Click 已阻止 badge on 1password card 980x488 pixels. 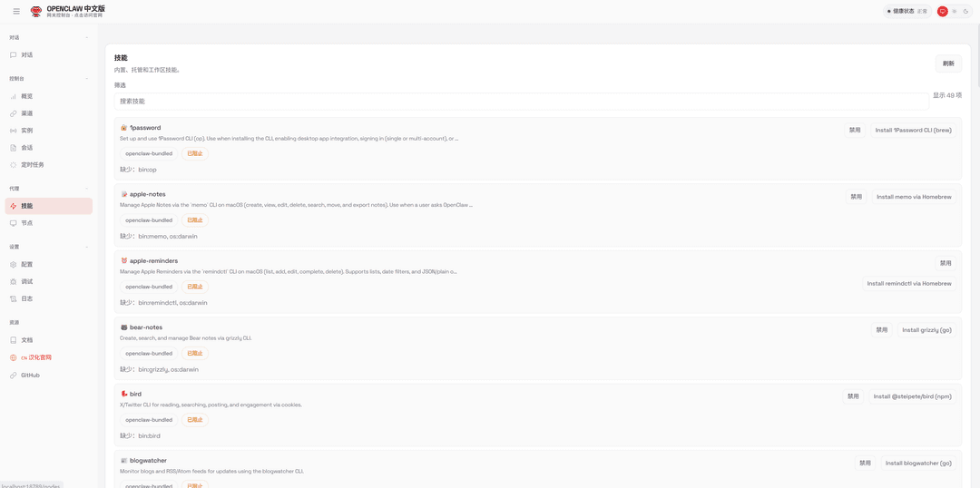click(195, 153)
